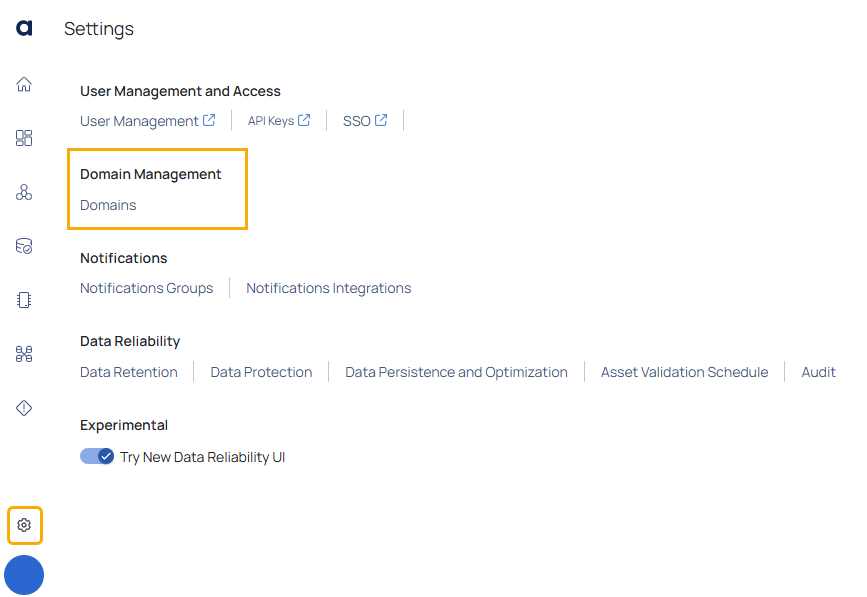867x597 pixels.
Task: Open Notifications Groups settings
Action: (x=147, y=288)
